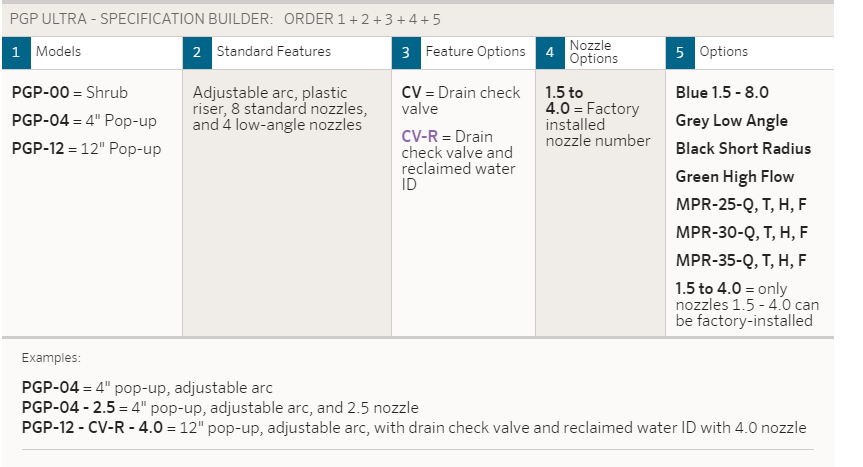Select the Black Short Radius option

coord(743,149)
